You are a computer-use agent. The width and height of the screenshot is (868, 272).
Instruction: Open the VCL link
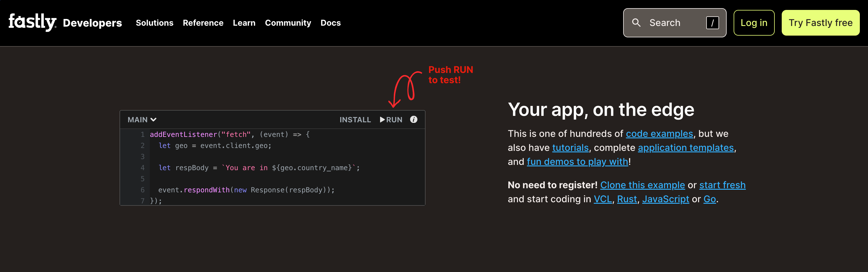[x=602, y=199]
